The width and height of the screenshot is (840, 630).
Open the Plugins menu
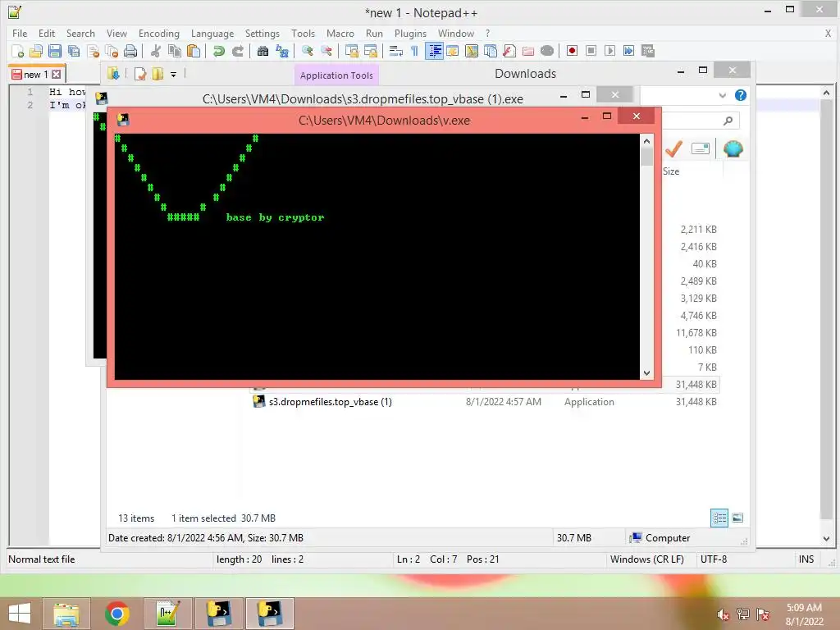click(410, 33)
